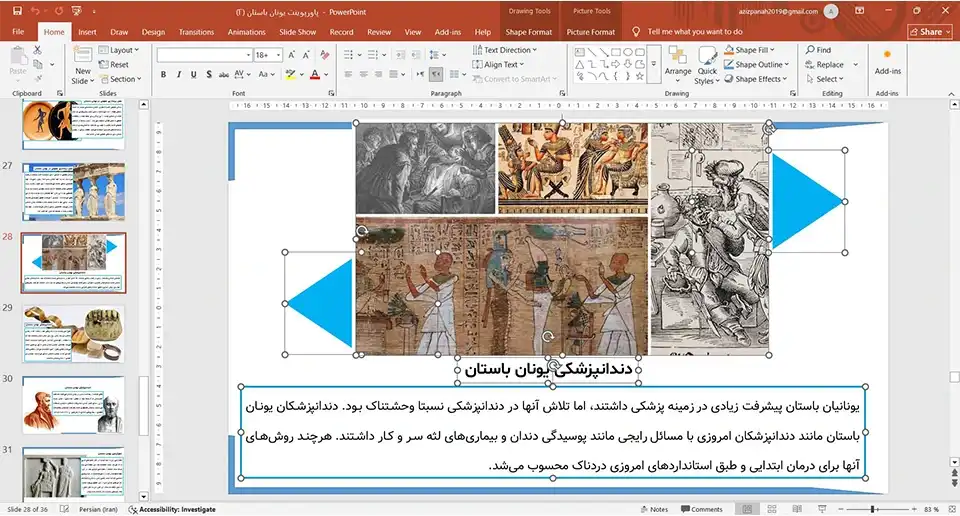Open the Select dropdown in Editing
The width and height of the screenshot is (960, 516).
coord(825,79)
